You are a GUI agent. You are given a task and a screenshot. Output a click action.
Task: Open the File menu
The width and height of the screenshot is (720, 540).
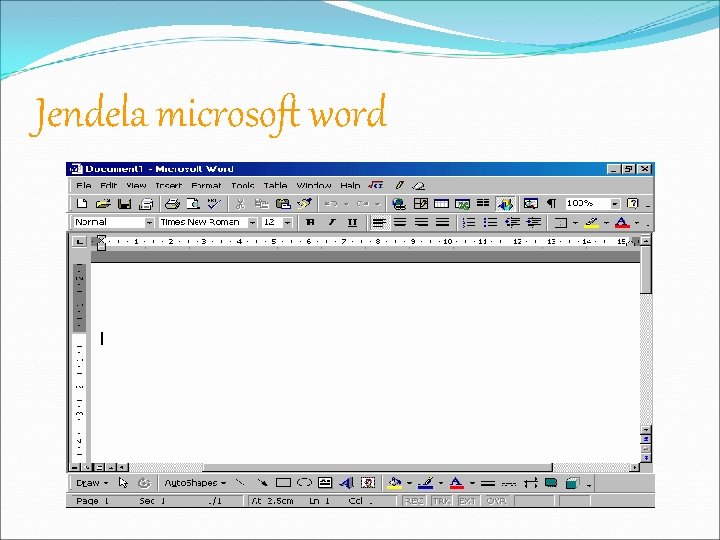click(x=84, y=186)
